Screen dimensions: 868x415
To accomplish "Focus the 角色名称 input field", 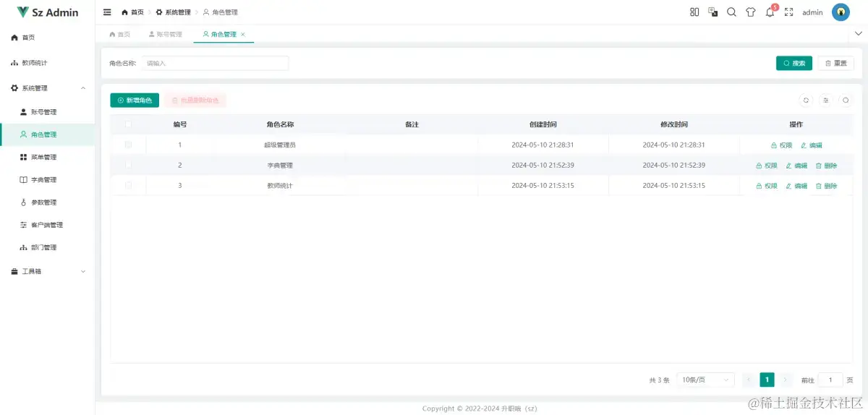I will [215, 63].
